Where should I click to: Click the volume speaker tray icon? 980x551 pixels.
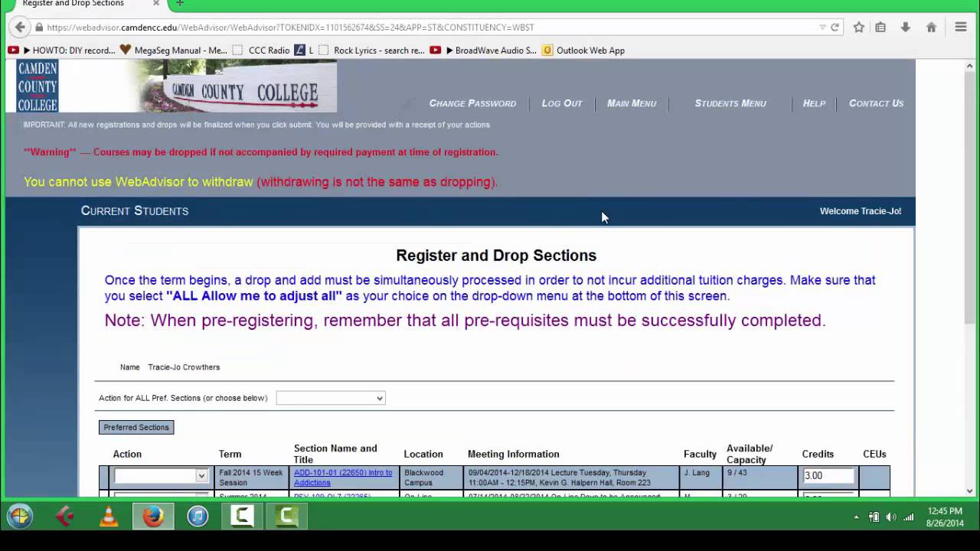[x=890, y=517]
